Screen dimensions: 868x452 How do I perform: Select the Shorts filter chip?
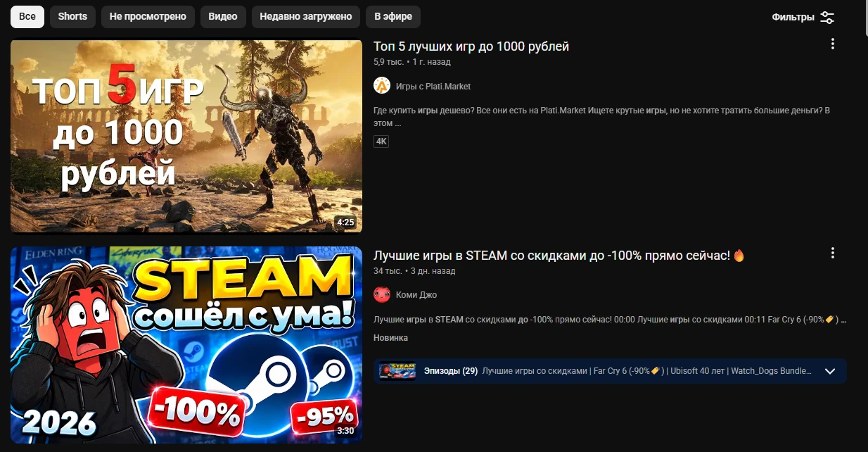tap(72, 17)
